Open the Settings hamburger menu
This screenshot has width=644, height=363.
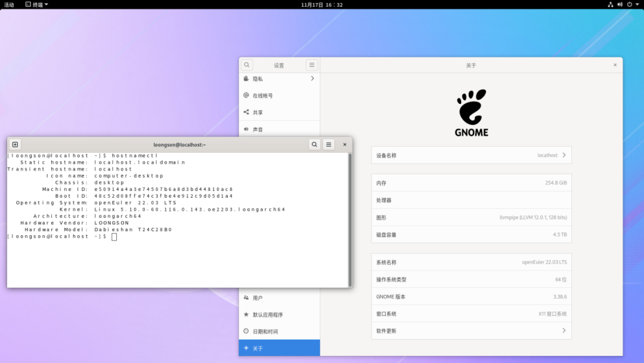pos(311,65)
